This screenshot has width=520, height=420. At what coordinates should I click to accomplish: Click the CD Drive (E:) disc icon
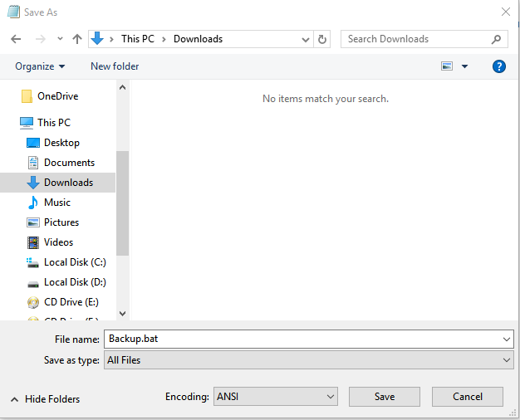(x=33, y=302)
